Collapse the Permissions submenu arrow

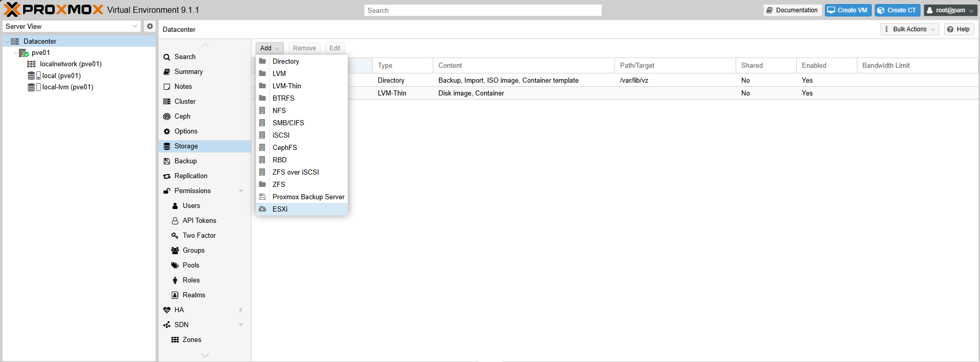click(x=241, y=191)
